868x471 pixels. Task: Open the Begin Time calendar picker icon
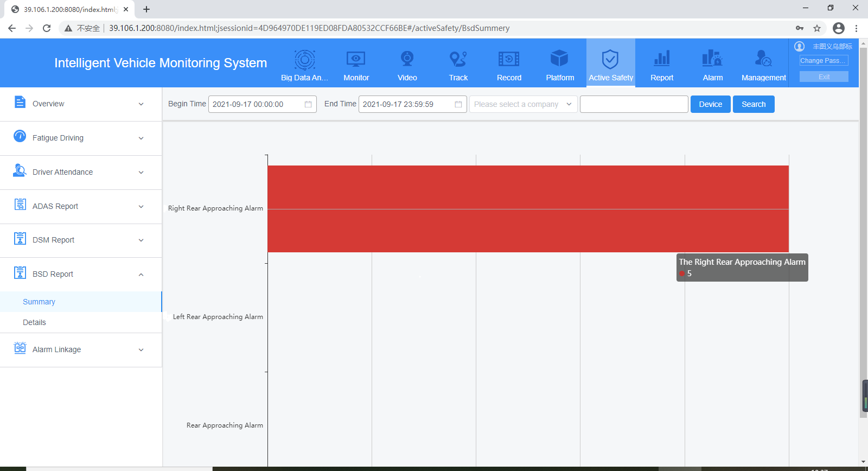tap(308, 104)
